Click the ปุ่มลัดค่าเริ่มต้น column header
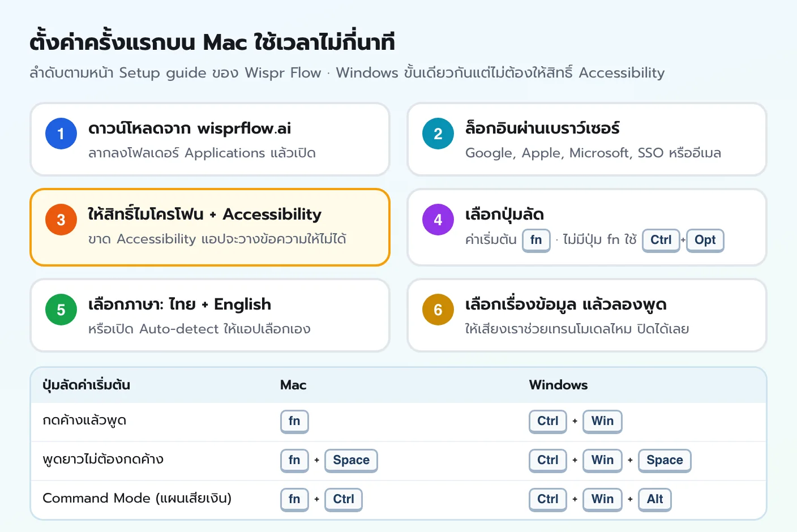Image resolution: width=797 pixels, height=532 pixels. [87, 385]
